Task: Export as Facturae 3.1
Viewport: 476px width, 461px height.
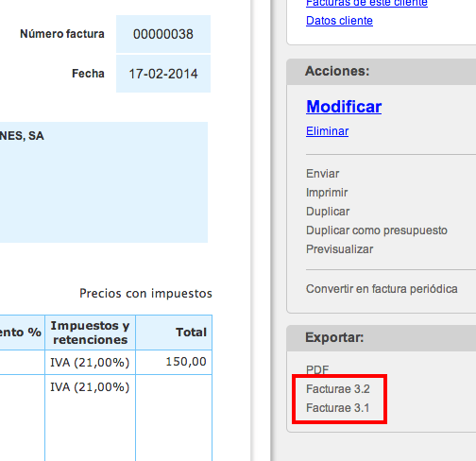Action: (x=337, y=408)
